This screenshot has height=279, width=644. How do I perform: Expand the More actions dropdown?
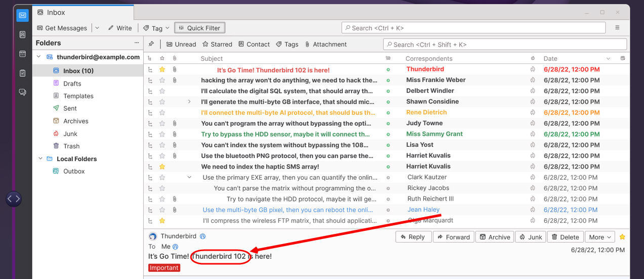point(600,237)
